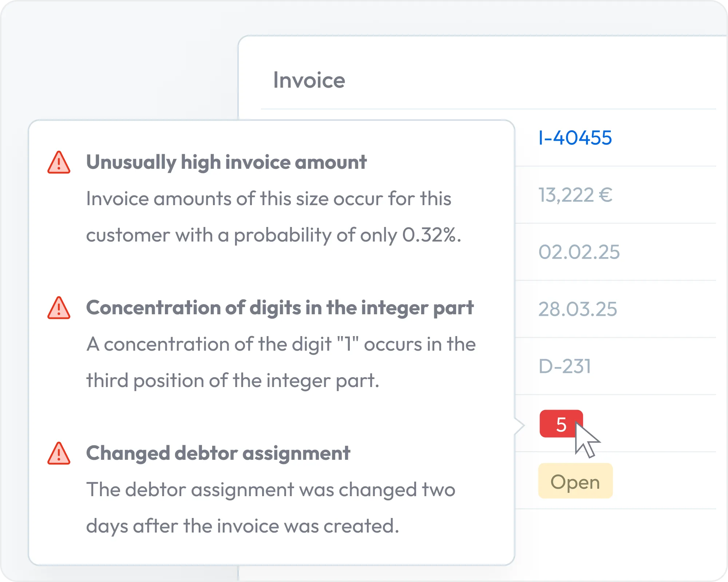Click the tooltip pointer arrow beside the badge
This screenshot has width=728, height=582.
[x=519, y=425]
